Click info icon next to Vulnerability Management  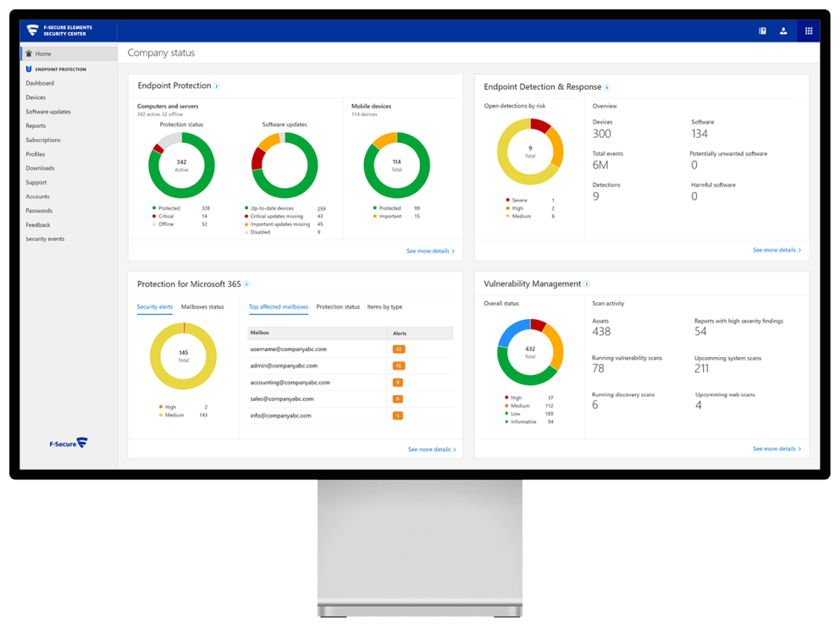587,284
